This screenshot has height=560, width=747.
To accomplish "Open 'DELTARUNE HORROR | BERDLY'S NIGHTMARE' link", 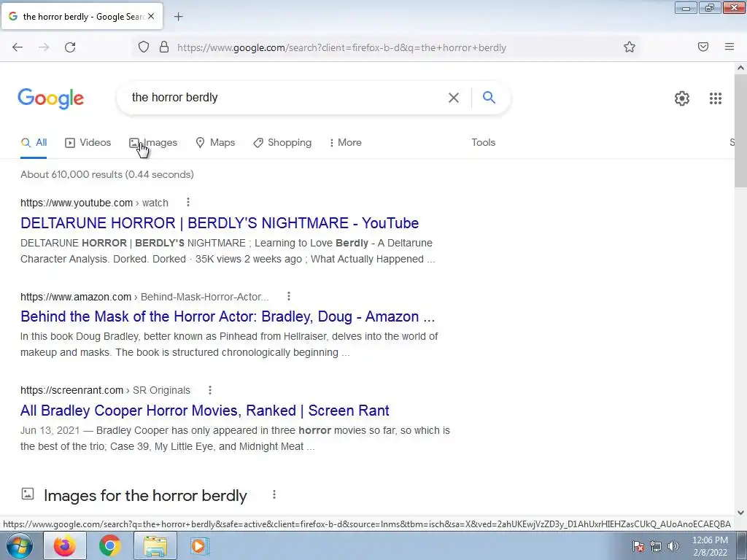I will pos(220,223).
